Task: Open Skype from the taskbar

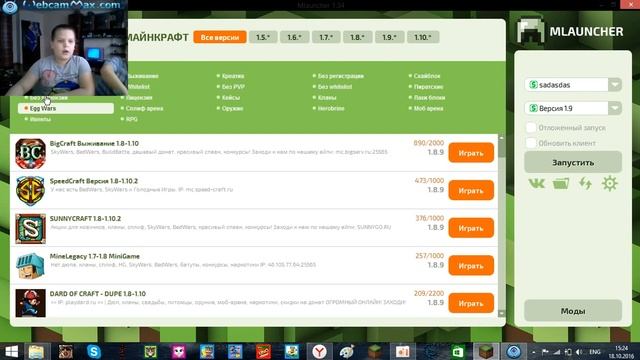Action: [x=94, y=351]
